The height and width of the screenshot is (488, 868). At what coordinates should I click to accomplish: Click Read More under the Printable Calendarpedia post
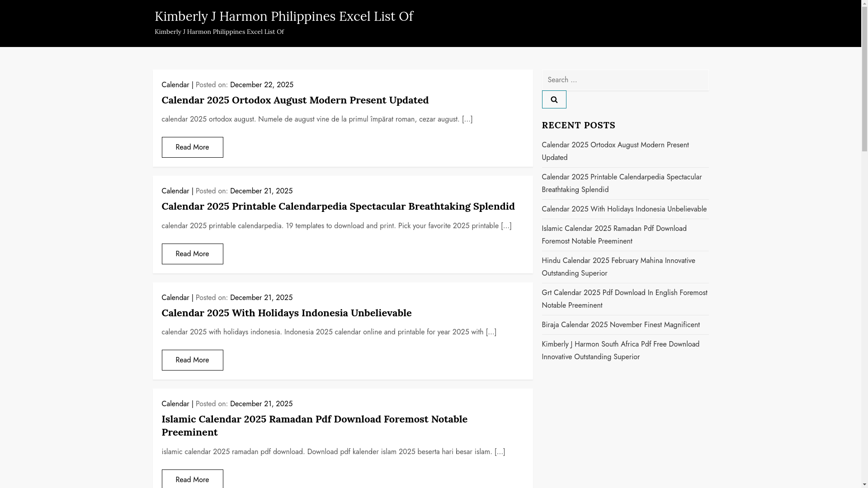pos(192,254)
